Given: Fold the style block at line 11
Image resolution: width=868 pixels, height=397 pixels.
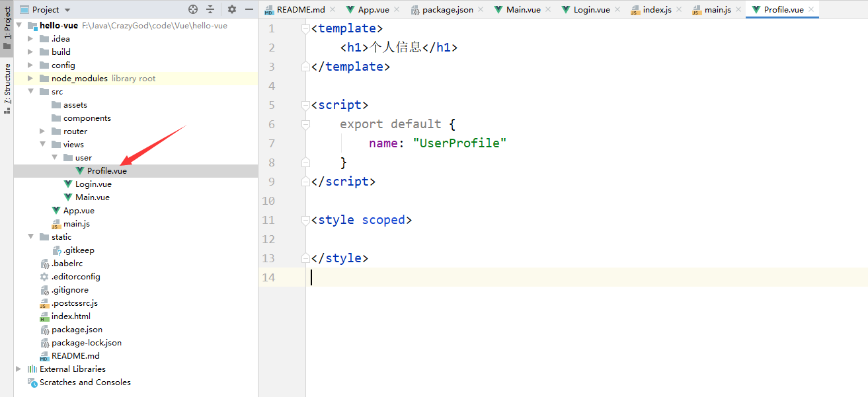Looking at the screenshot, I should click(305, 220).
